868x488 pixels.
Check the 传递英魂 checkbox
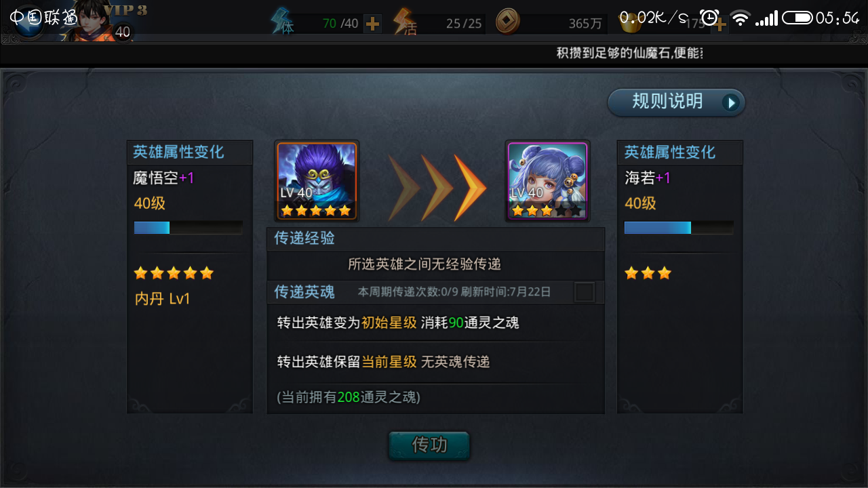click(585, 292)
